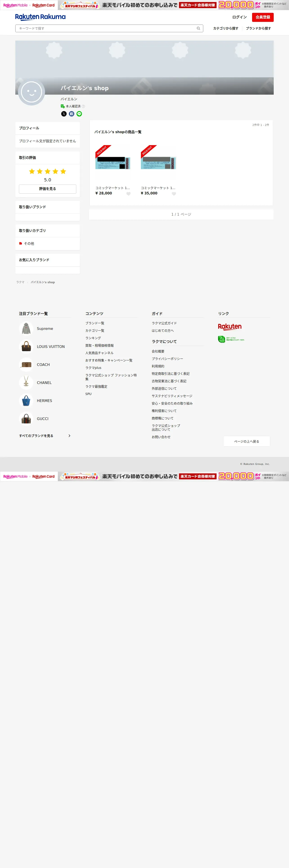Open 会社概要 footer link
The height and width of the screenshot is (868, 289).
tap(158, 352)
